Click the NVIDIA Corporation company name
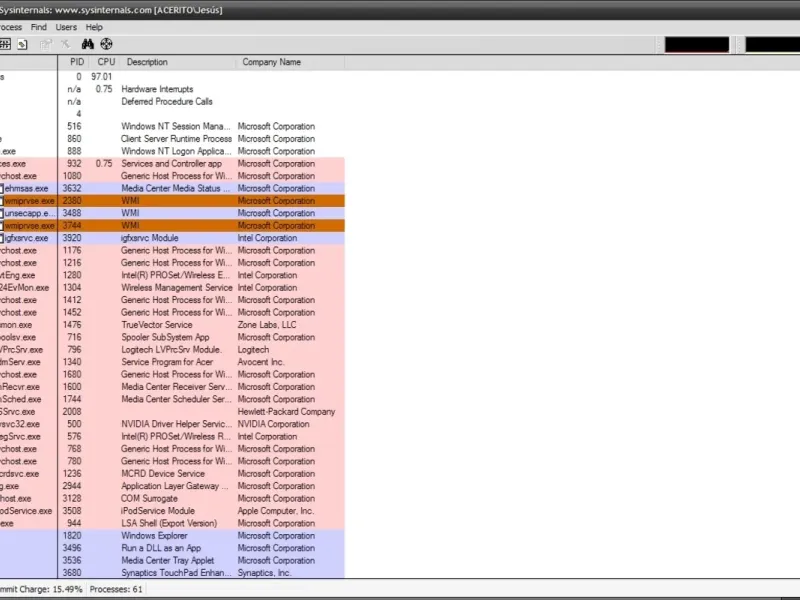Screen dimensions: 800x600 coord(273,424)
